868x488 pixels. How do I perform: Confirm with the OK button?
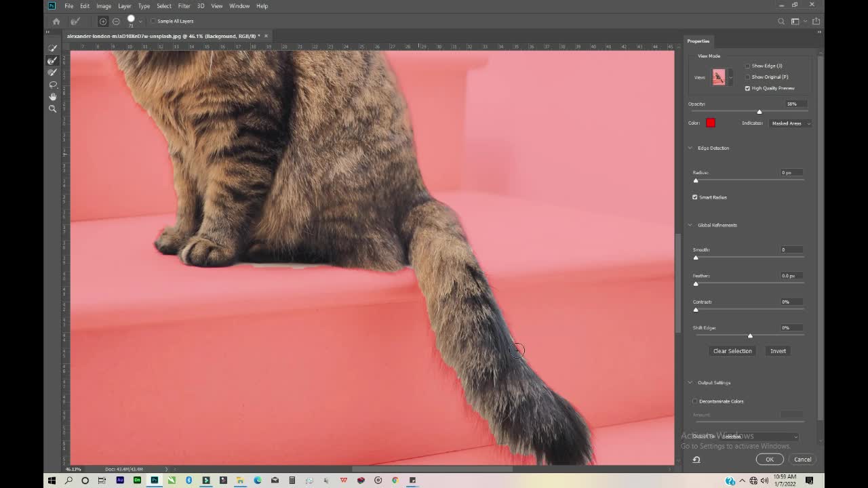coord(770,460)
